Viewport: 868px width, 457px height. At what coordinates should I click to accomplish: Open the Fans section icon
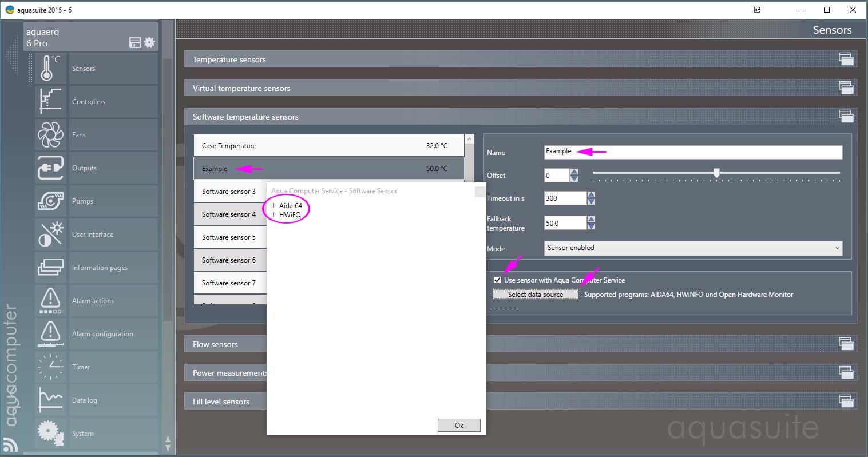coord(50,135)
